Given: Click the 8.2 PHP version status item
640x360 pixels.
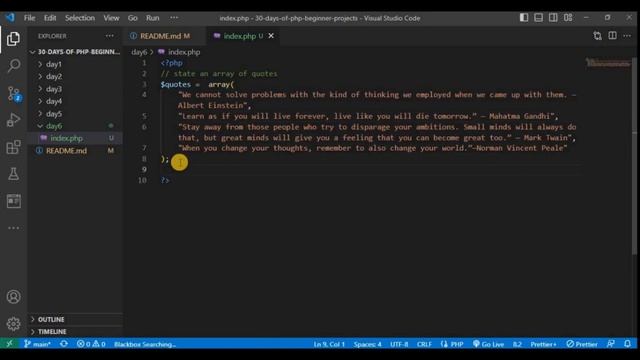Looking at the screenshot, I should [517, 344].
